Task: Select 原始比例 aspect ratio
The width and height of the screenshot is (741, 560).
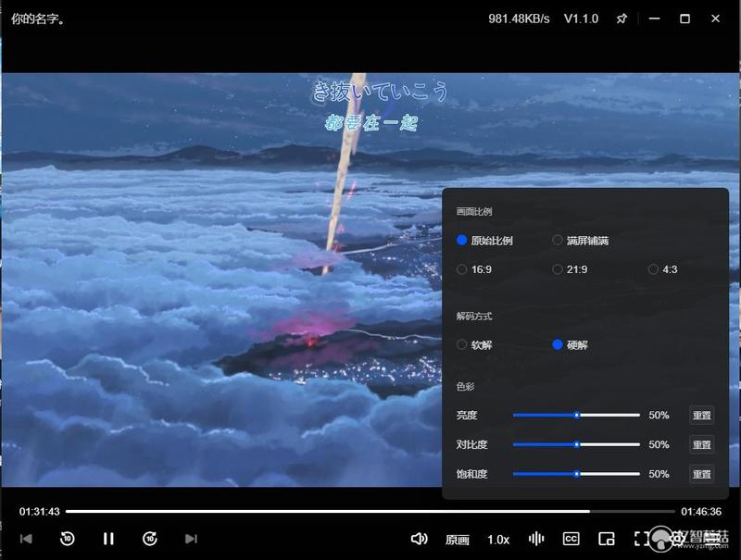Action: pyautogui.click(x=484, y=241)
